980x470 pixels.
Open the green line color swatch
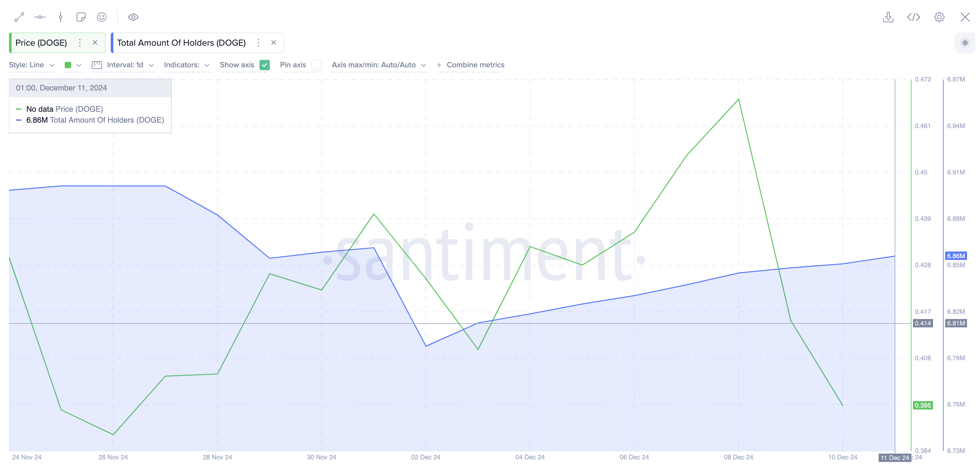pos(73,65)
